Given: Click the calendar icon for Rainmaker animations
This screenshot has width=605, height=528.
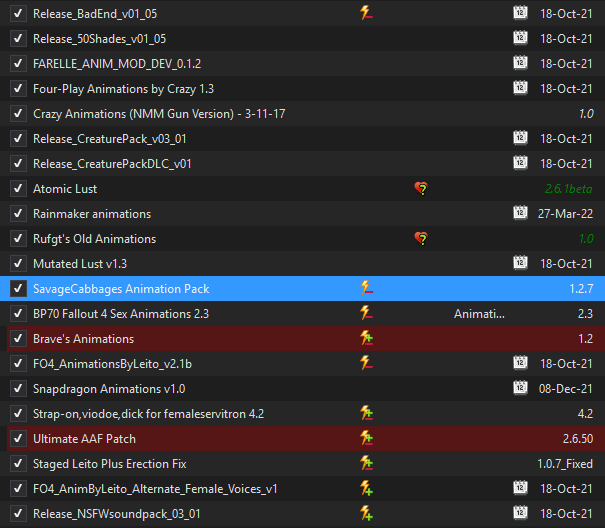Looking at the screenshot, I should pos(520,213).
